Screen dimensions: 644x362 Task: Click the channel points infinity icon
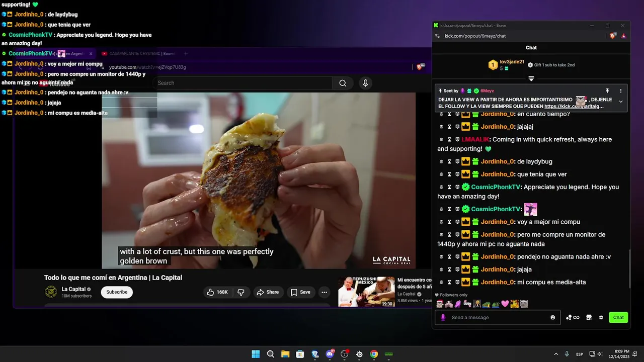(x=573, y=317)
